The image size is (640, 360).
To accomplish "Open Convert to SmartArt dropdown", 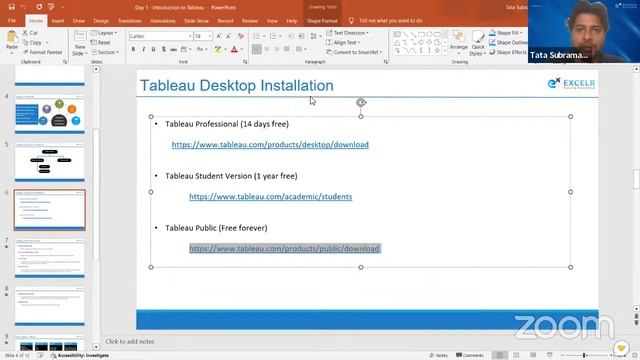I will (x=354, y=52).
